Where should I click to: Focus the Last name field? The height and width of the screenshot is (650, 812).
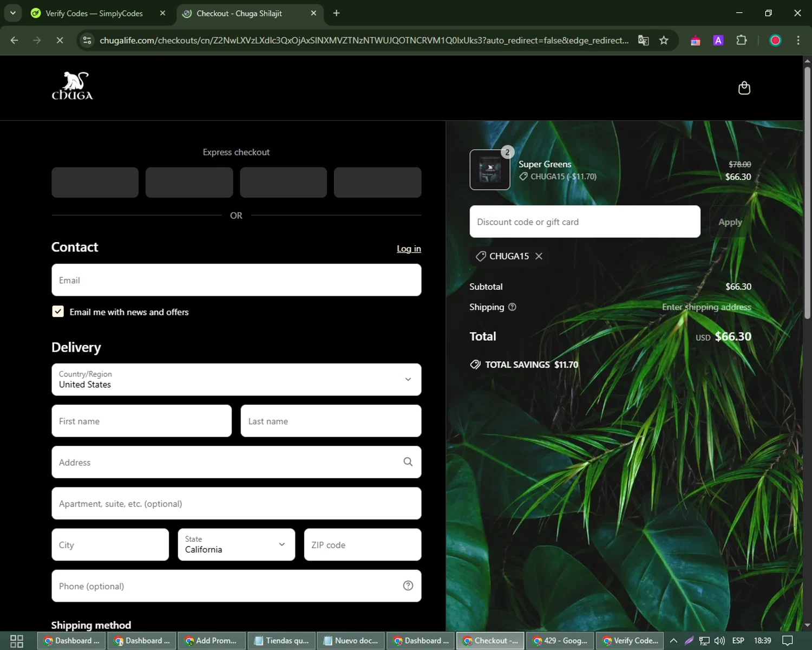[331, 421]
